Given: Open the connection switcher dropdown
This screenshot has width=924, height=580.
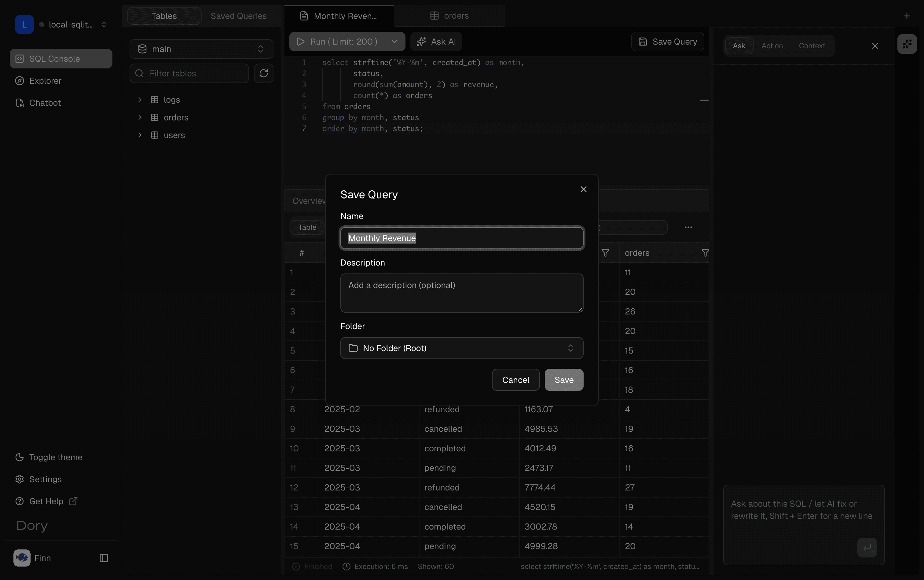Looking at the screenshot, I should coord(104,24).
